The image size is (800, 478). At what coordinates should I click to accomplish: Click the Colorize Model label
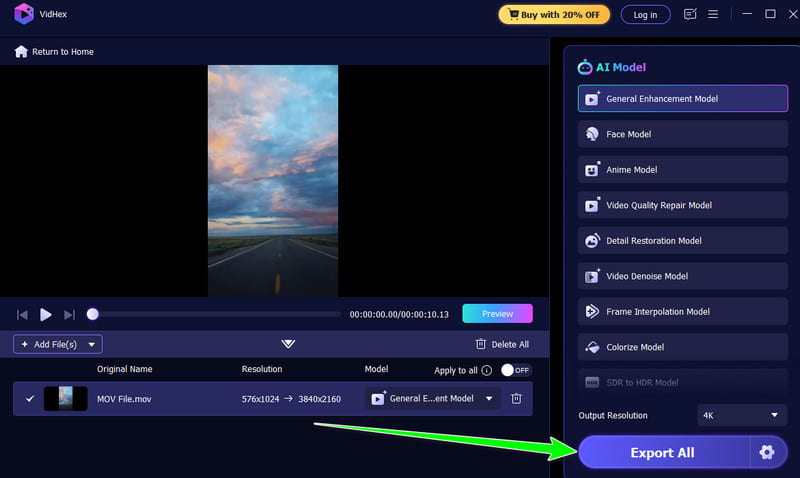tap(635, 347)
